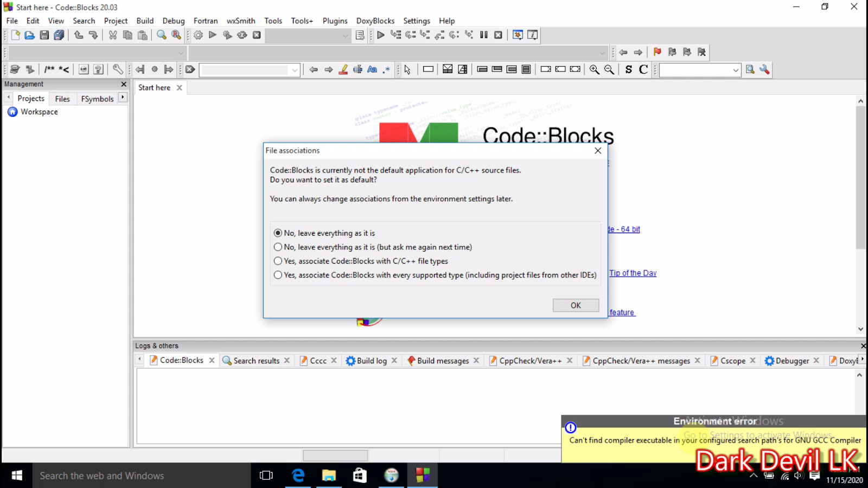Open the Settings menu
Image resolution: width=868 pixels, height=488 pixels.
coord(417,21)
